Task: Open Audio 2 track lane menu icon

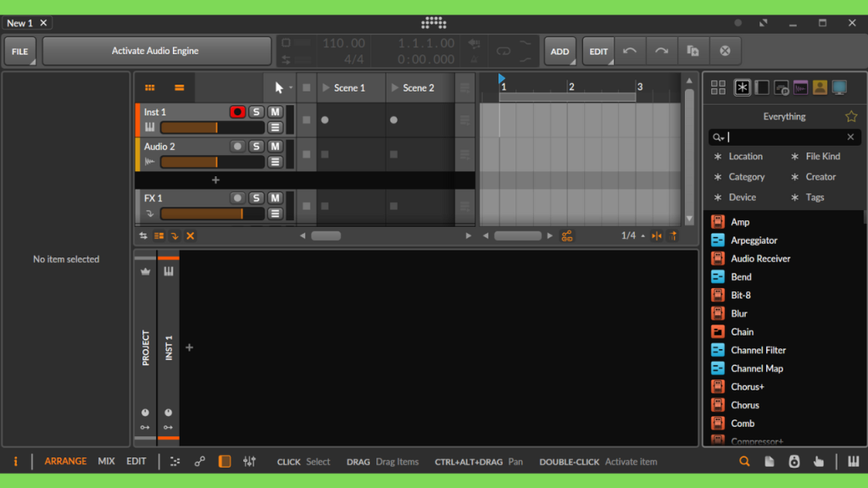Action: click(x=275, y=162)
